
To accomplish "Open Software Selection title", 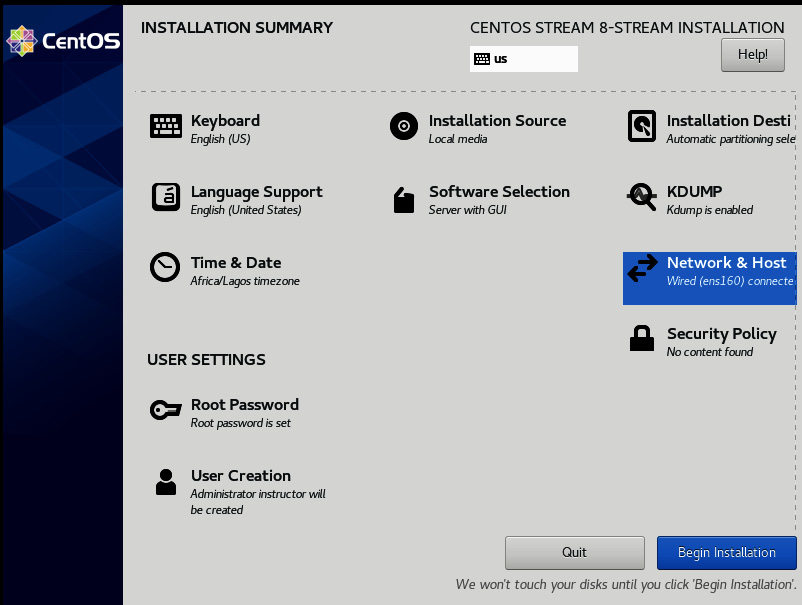I will (x=499, y=191).
